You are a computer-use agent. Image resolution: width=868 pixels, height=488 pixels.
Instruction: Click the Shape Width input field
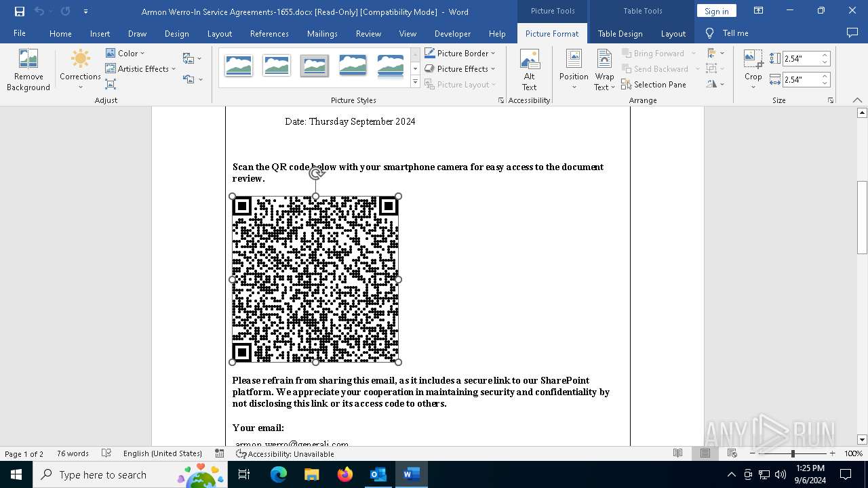pyautogui.click(x=802, y=79)
